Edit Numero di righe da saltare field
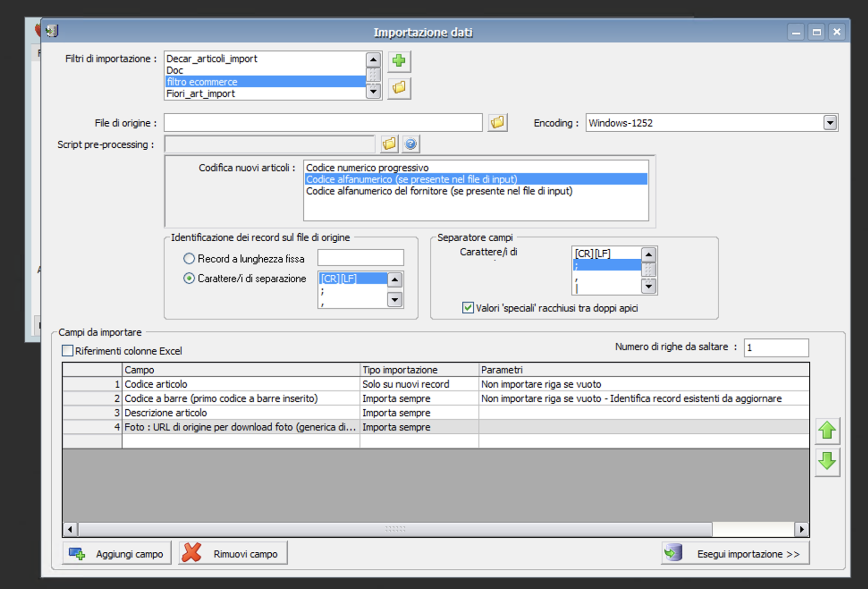This screenshot has width=868, height=589. point(776,348)
